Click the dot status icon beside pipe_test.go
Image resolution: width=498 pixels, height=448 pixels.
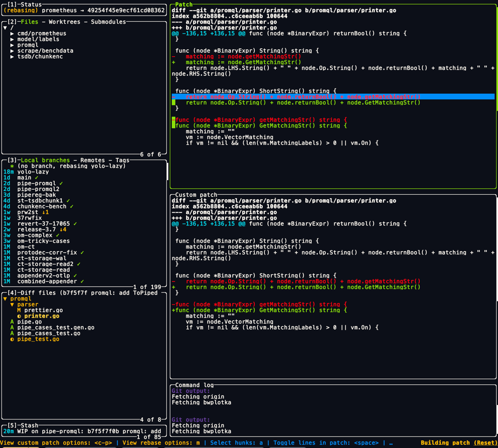tap(11, 339)
